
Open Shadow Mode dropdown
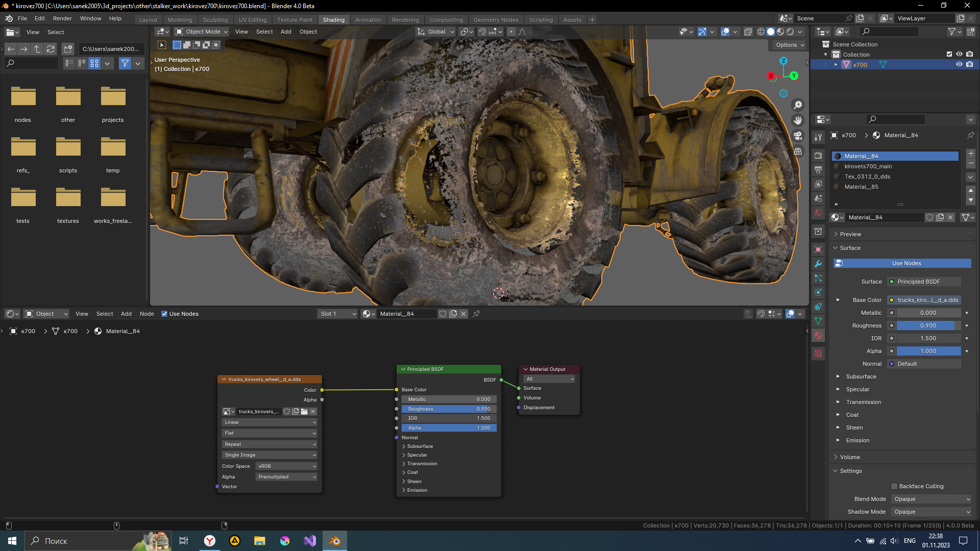932,512
